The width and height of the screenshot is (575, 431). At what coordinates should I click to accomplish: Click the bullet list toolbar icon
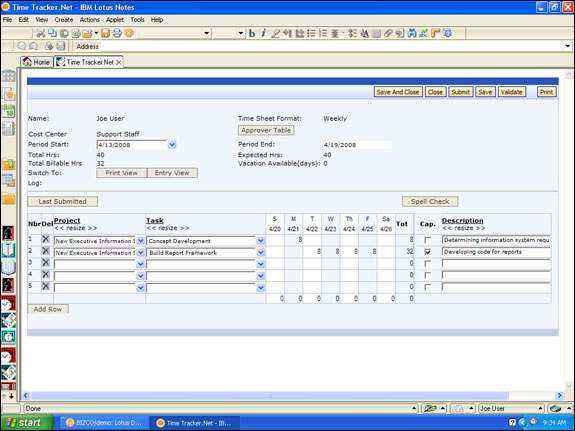[311, 33]
